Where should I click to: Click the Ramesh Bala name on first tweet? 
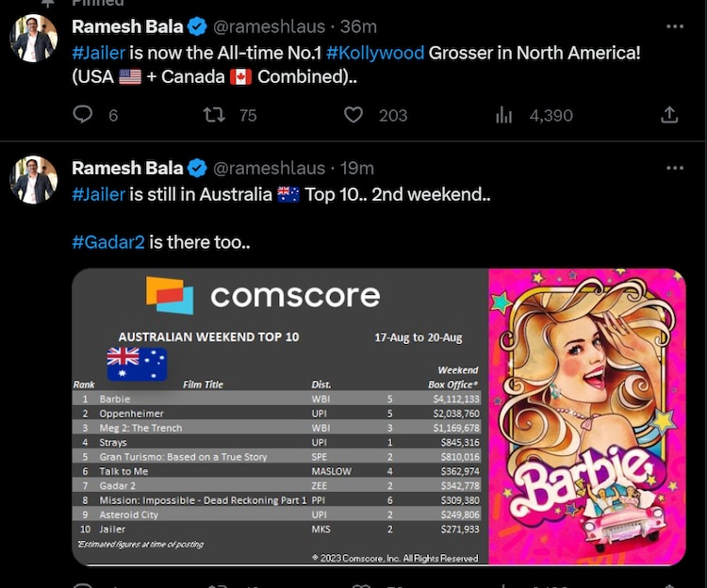(x=127, y=26)
